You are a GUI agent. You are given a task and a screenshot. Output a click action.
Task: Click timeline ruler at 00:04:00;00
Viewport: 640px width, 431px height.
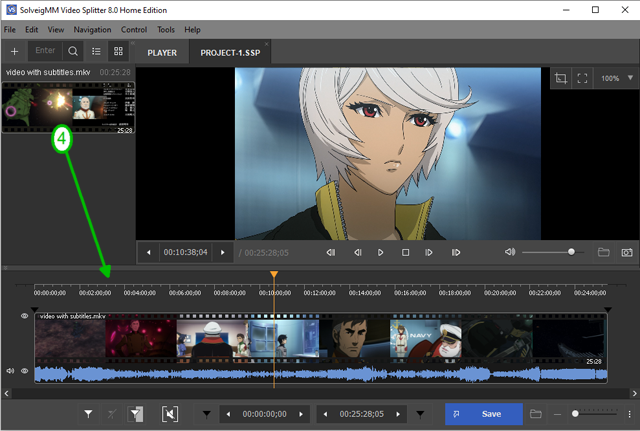click(140, 293)
